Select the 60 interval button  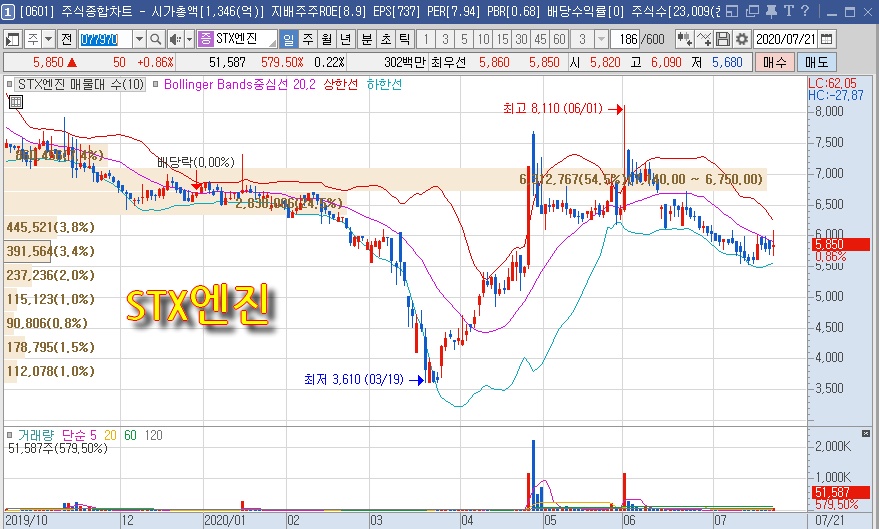tap(559, 39)
